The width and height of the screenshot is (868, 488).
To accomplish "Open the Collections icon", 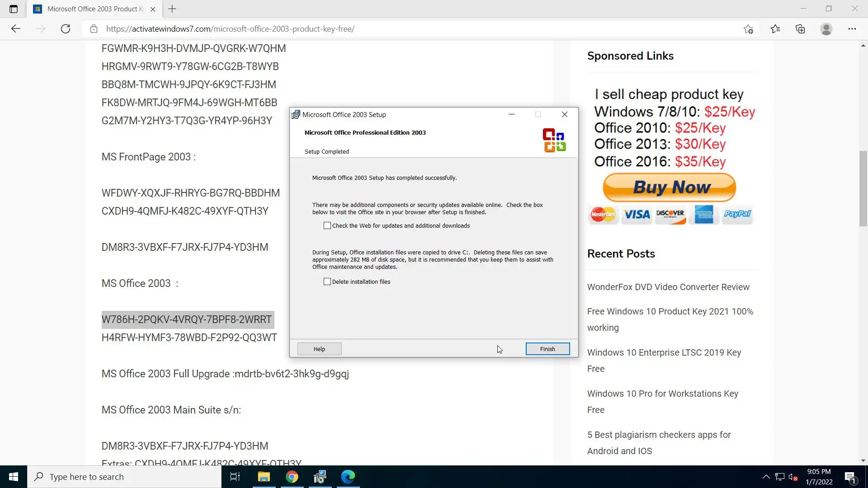I will pyautogui.click(x=800, y=29).
